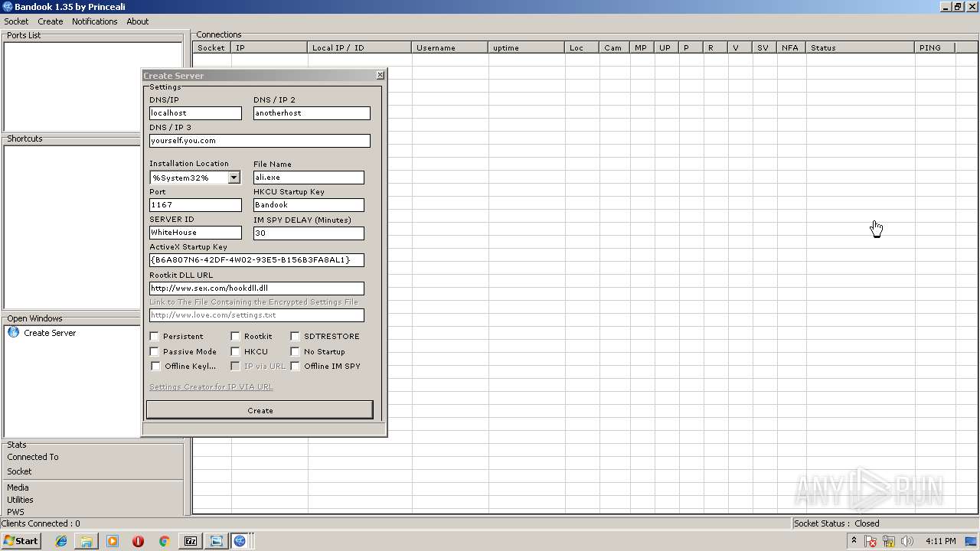Click the Cam column header
The image size is (980, 551).
(615, 47)
